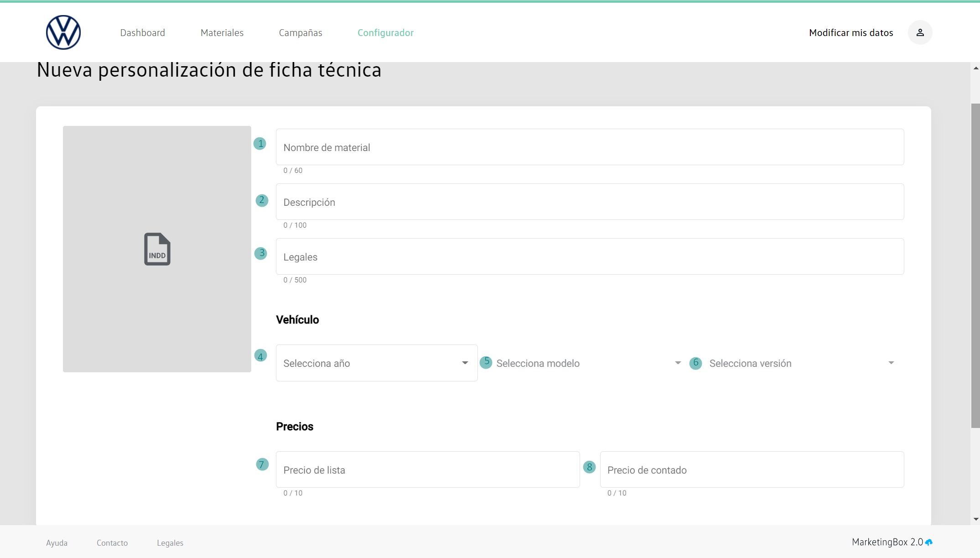Image resolution: width=980 pixels, height=558 pixels.
Task: Click the Volkswagen logo
Action: (63, 32)
